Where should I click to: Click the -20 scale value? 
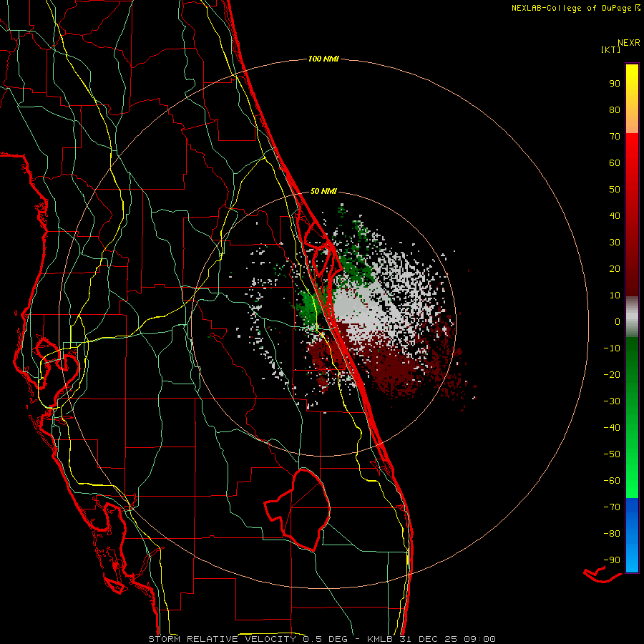(x=612, y=374)
